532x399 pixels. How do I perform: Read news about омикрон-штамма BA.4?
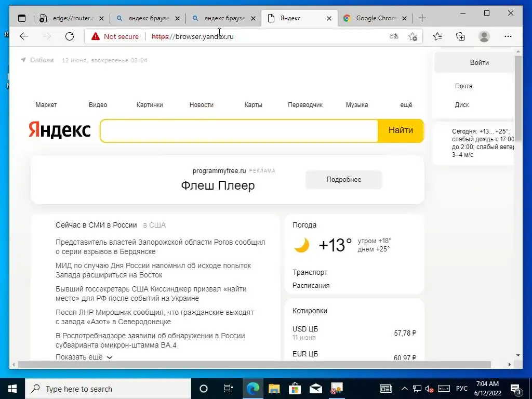click(150, 340)
